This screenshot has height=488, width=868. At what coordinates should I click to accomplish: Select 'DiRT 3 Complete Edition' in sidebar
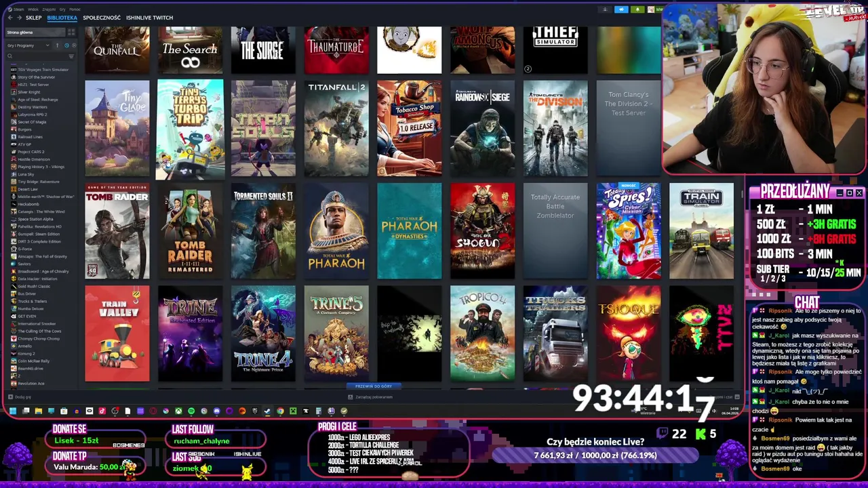(39, 241)
